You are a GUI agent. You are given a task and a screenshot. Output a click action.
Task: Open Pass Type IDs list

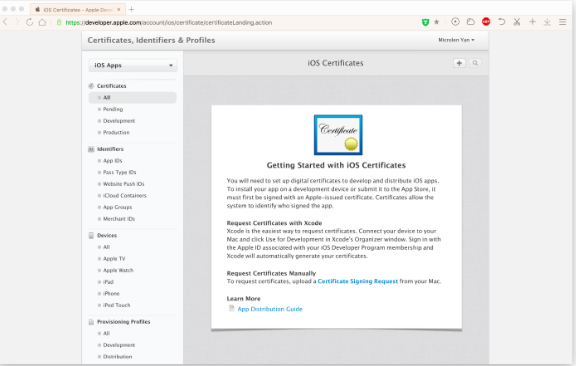[x=119, y=172]
